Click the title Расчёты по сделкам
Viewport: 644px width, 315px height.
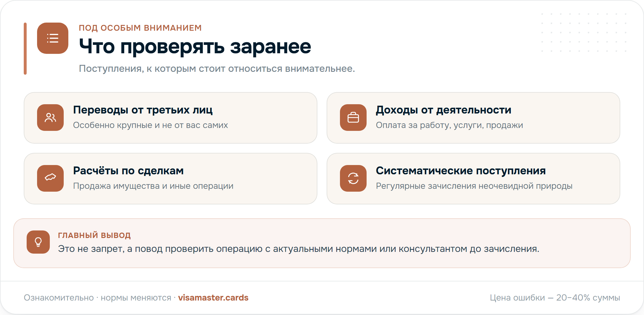tap(128, 171)
